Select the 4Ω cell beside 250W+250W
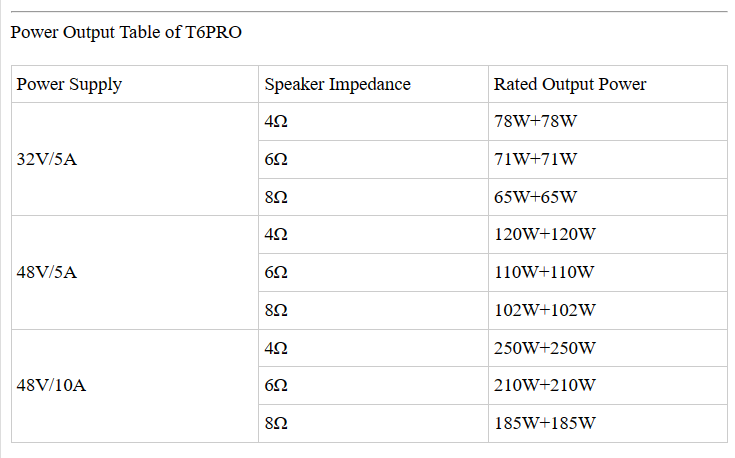Screen dimensions: 735x458 (276, 348)
